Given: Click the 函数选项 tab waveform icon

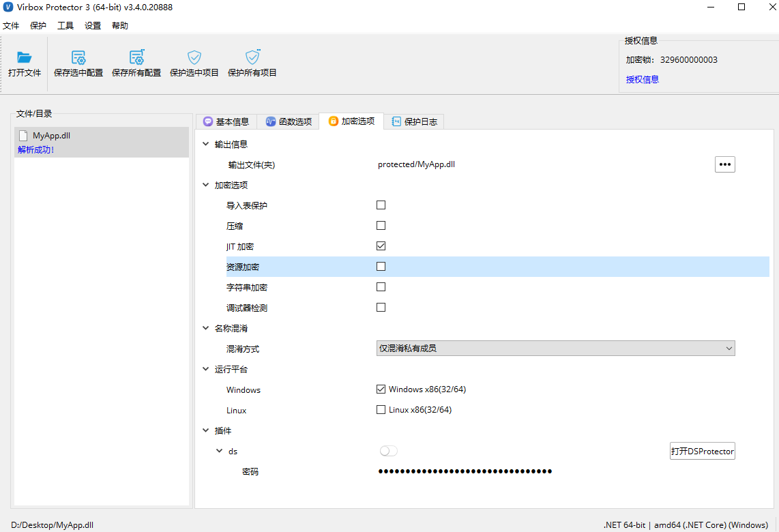Looking at the screenshot, I should pyautogui.click(x=271, y=121).
